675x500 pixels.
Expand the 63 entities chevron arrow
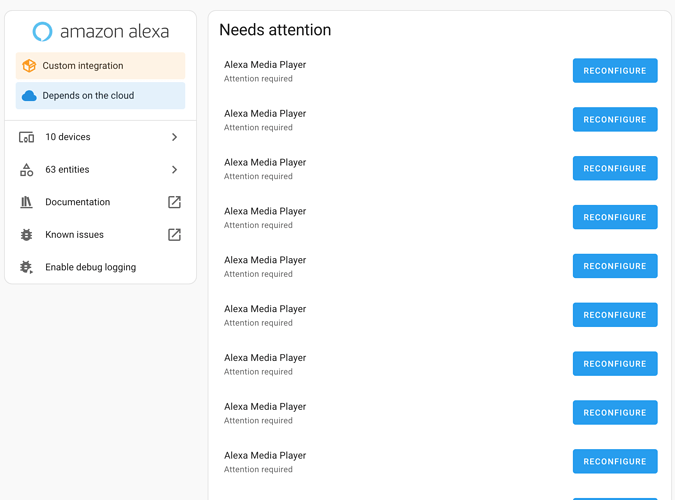point(174,170)
